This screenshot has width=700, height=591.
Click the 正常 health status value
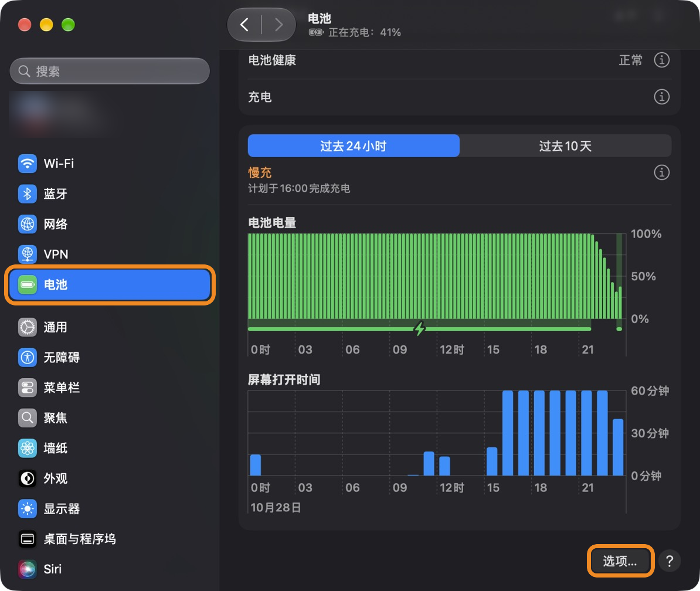click(630, 60)
